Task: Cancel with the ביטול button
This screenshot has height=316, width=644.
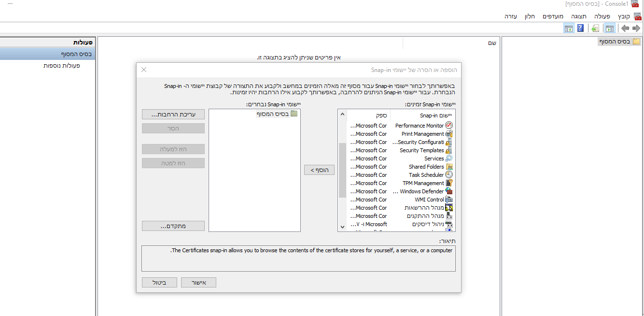Action: 159,283
